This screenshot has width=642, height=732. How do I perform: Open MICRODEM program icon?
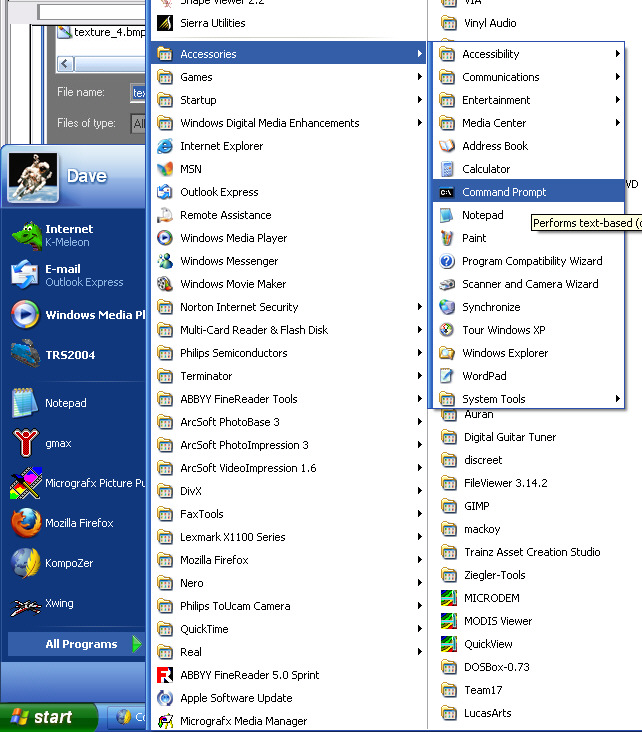coord(449,598)
